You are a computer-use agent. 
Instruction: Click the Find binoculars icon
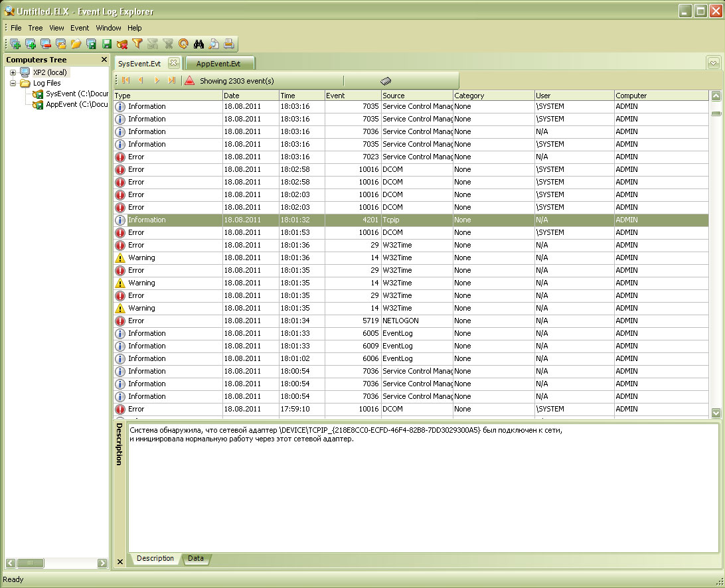(199, 44)
